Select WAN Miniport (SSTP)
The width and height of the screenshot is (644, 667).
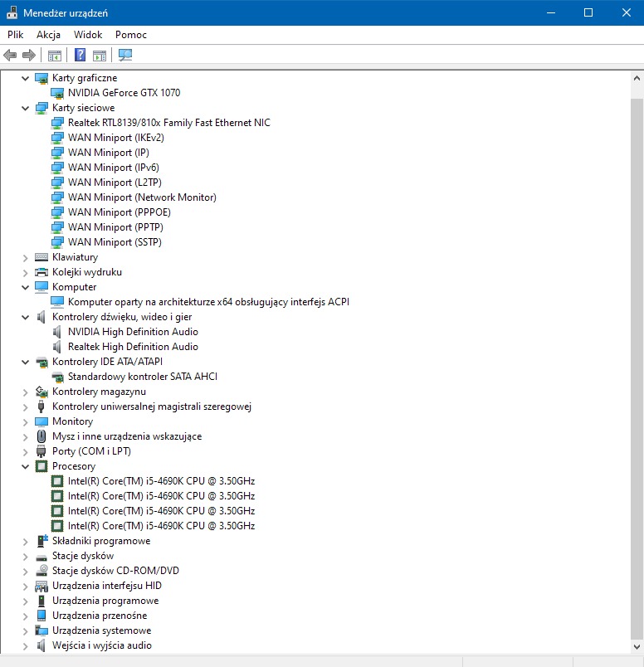coord(115,242)
